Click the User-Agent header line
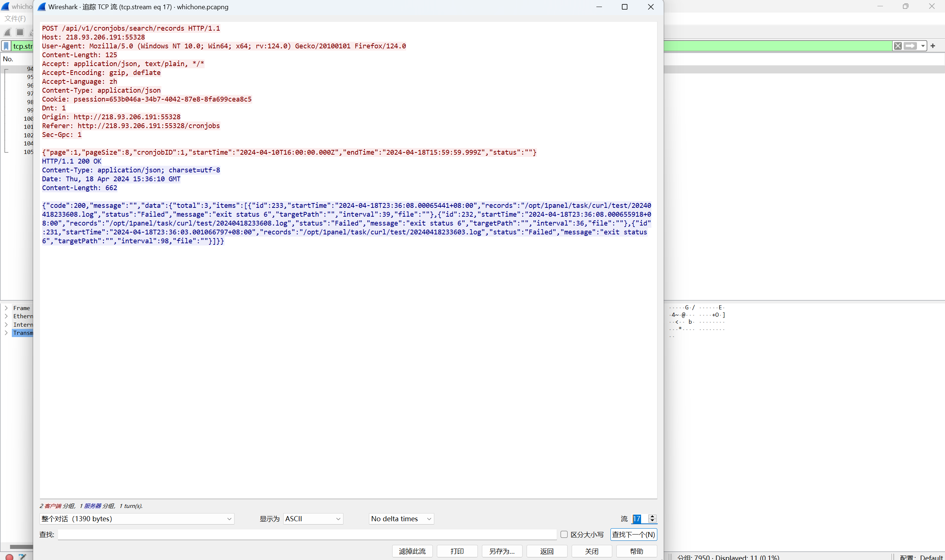 [x=224, y=46]
